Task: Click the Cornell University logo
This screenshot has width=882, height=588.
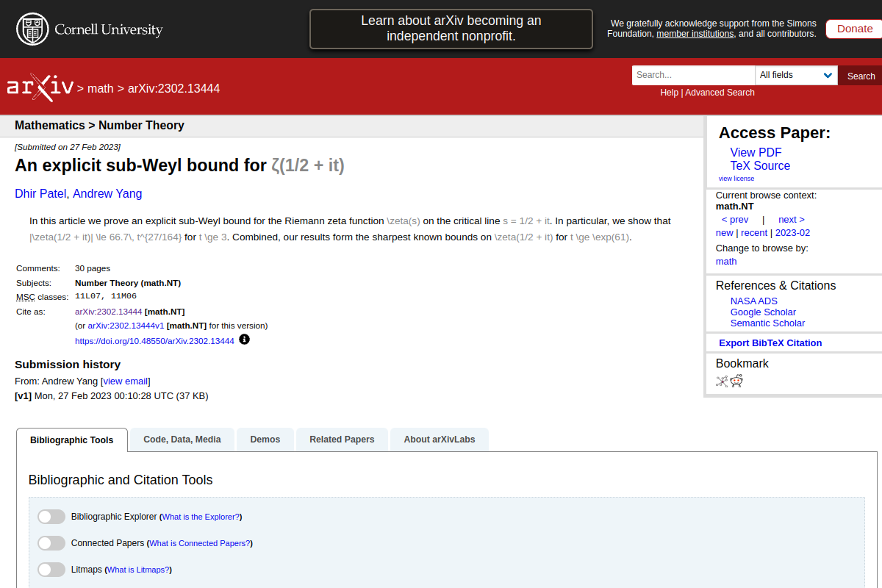Action: (x=89, y=29)
